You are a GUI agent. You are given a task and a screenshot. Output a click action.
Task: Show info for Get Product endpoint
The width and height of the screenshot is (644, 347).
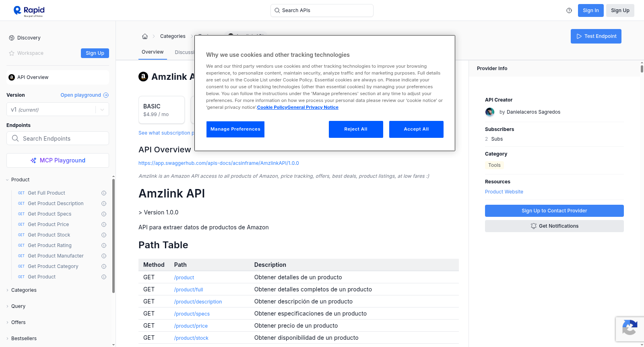click(x=104, y=277)
